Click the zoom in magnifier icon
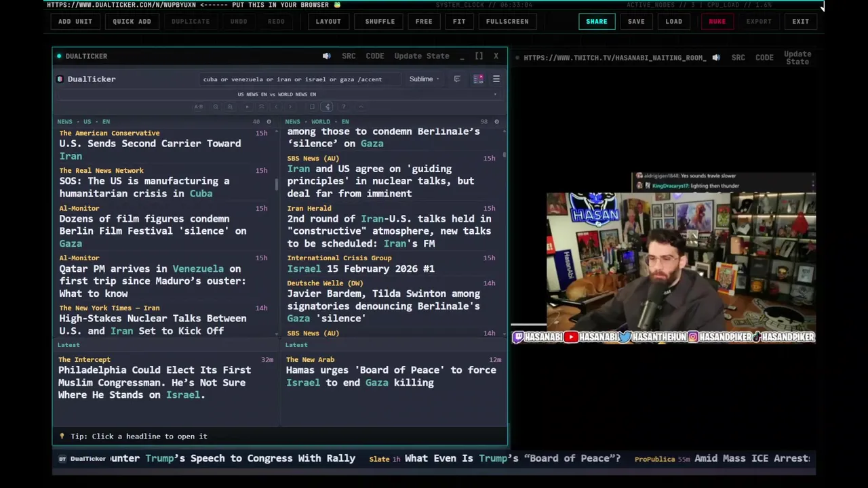The height and width of the screenshot is (488, 868). [x=230, y=106]
